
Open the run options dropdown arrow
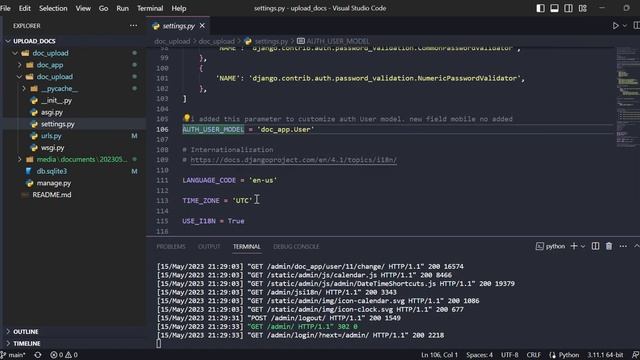tap(625, 26)
